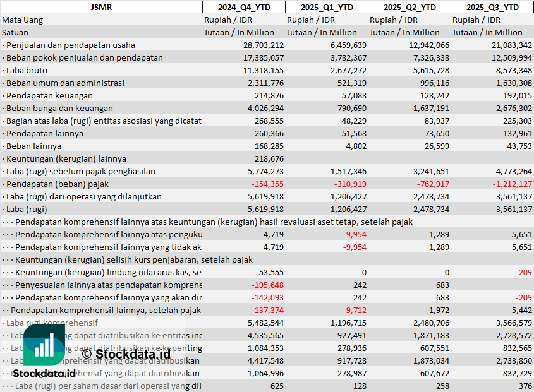Click the value 12,509,994
Image resolution: width=534 pixels, height=392 pixels.
pos(511,58)
